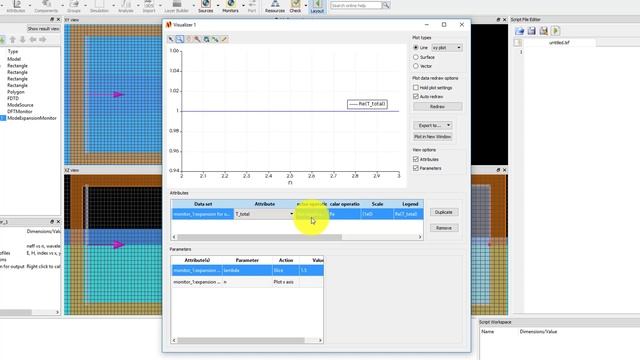The width and height of the screenshot is (640, 360).
Task: Click the green add icon in objects tree toolbar
Action: [2, 40]
